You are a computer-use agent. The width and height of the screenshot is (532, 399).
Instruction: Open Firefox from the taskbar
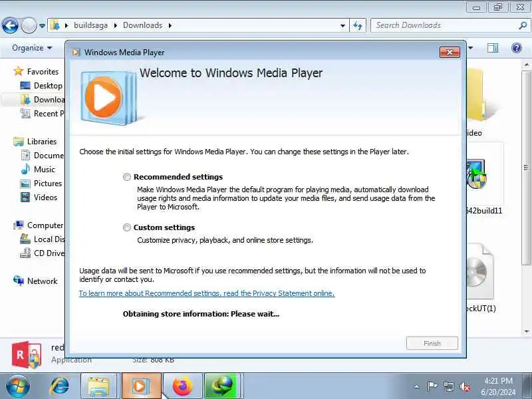click(x=182, y=386)
